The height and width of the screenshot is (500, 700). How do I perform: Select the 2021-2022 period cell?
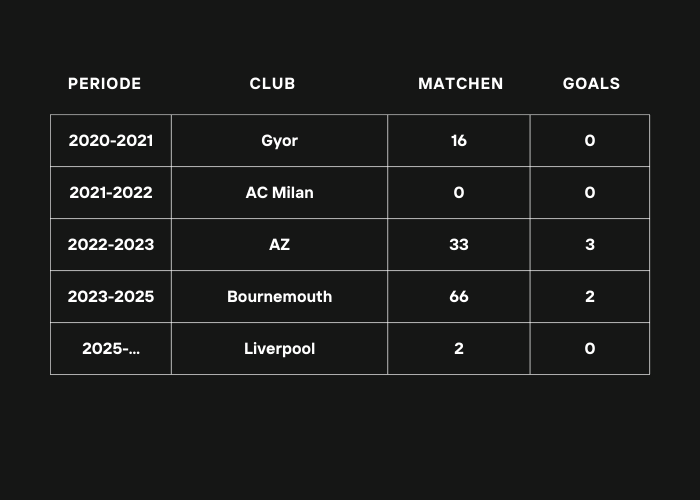click(x=111, y=192)
